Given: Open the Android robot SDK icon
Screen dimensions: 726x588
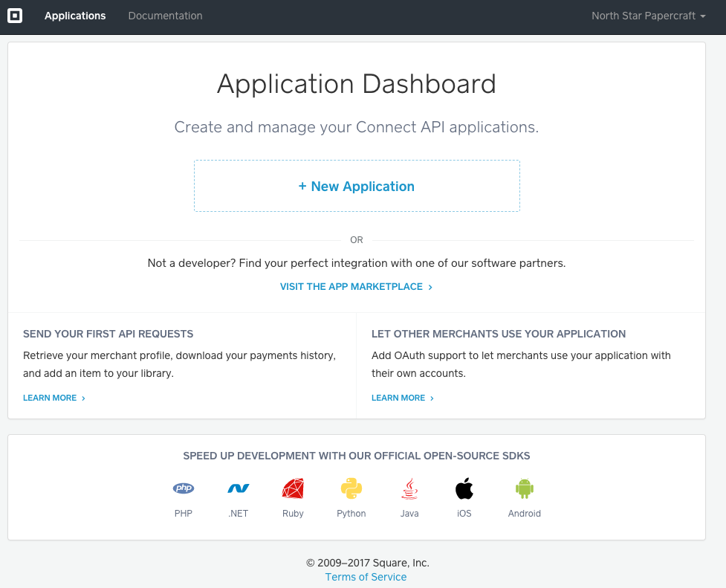Looking at the screenshot, I should (x=524, y=488).
